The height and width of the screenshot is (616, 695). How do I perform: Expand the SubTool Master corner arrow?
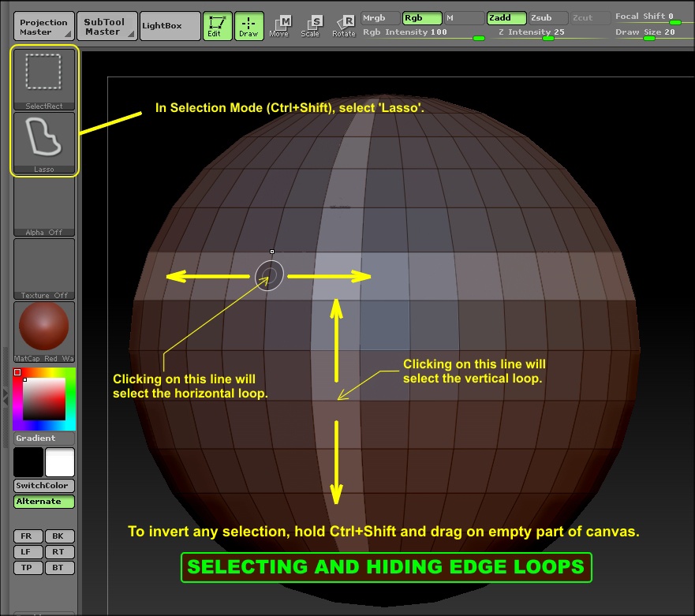tap(131, 34)
